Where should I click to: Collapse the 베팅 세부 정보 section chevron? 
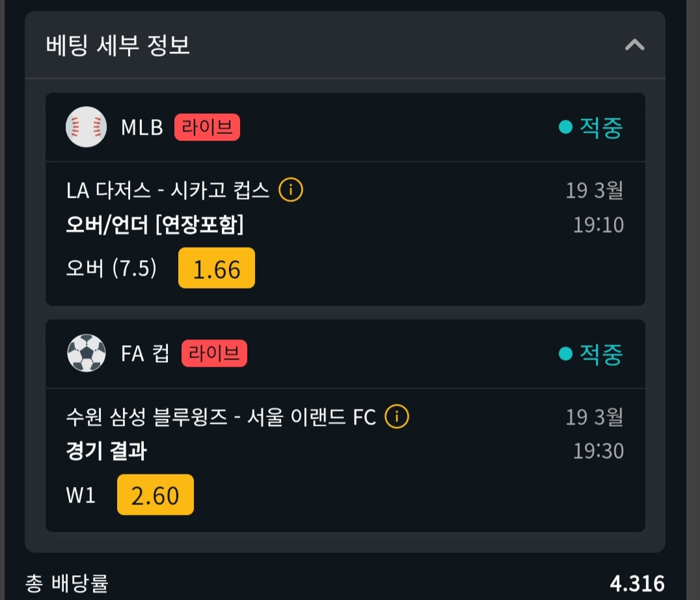coord(634,45)
